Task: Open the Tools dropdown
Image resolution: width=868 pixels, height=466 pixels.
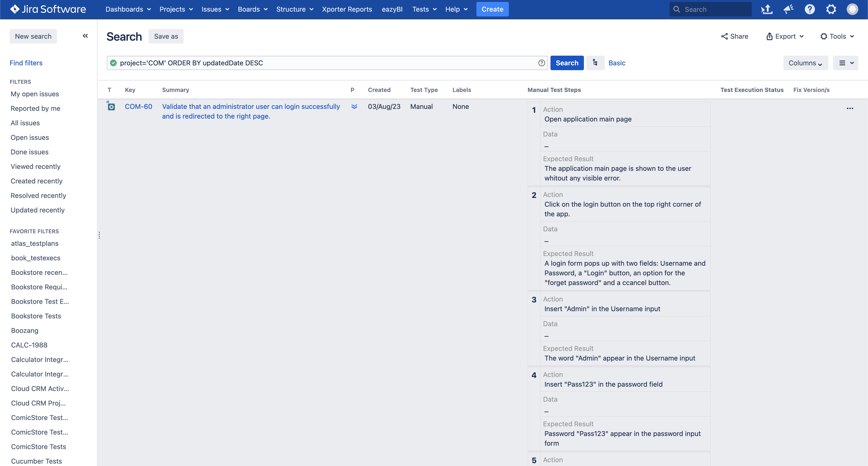Action: point(837,36)
